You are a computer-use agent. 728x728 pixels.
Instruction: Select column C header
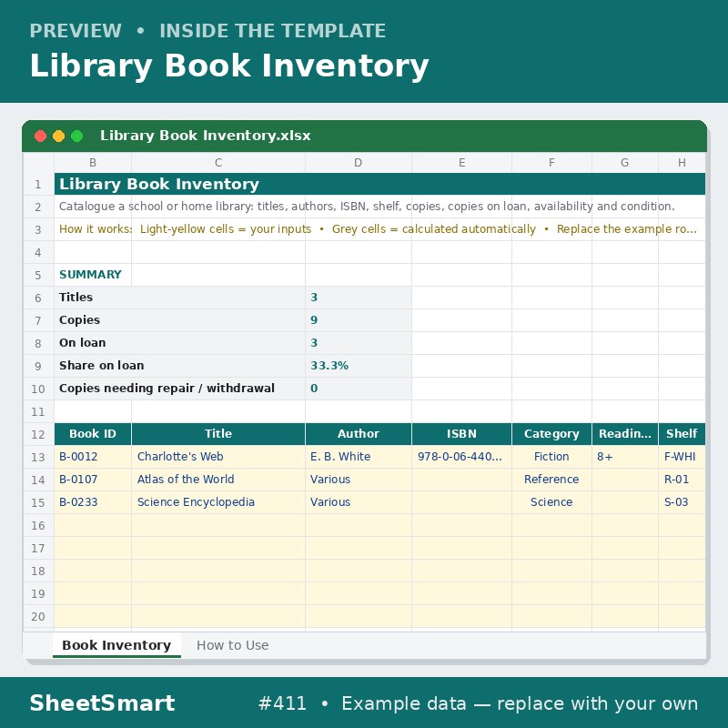click(x=218, y=163)
